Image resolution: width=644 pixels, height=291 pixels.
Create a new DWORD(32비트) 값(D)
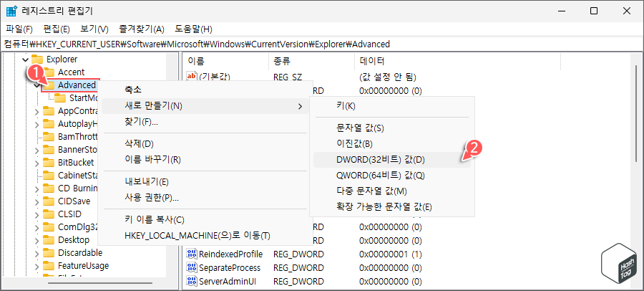[x=392, y=160]
